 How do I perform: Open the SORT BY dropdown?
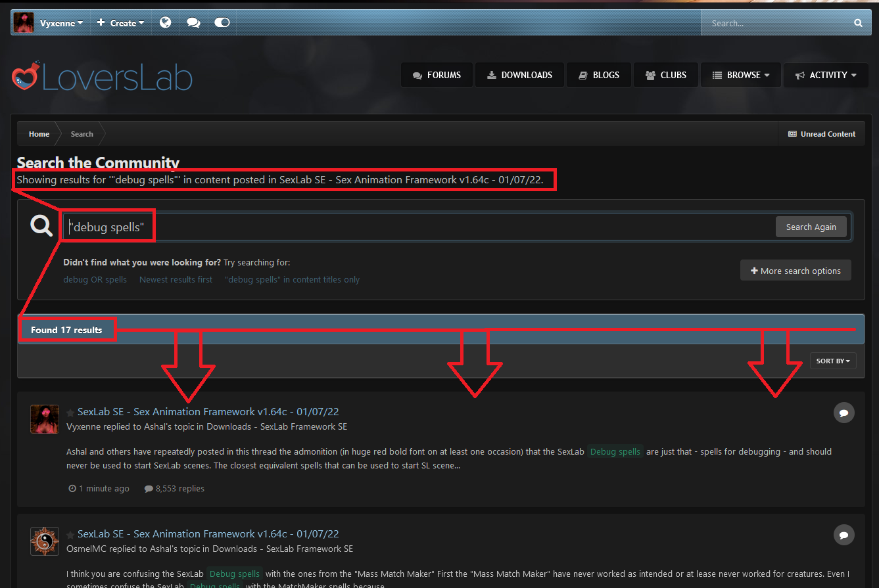coord(833,361)
